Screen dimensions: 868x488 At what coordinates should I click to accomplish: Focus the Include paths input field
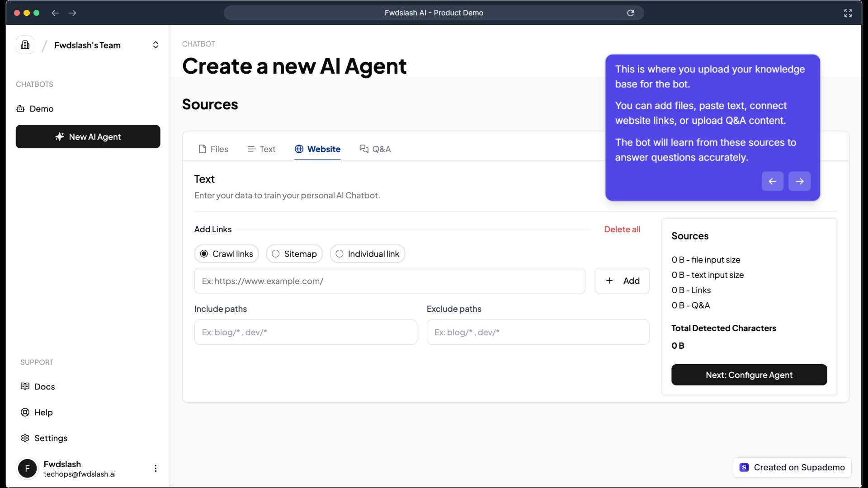(x=305, y=332)
